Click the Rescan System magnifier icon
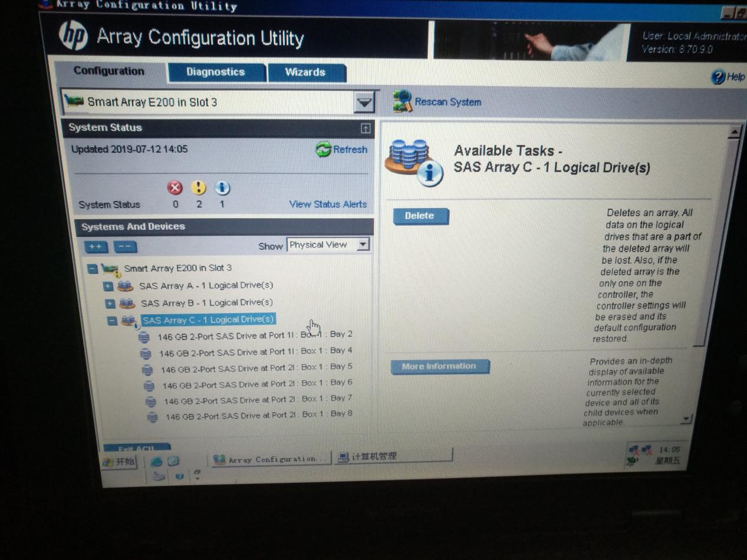Viewport: 747px width, 560px height. click(402, 101)
